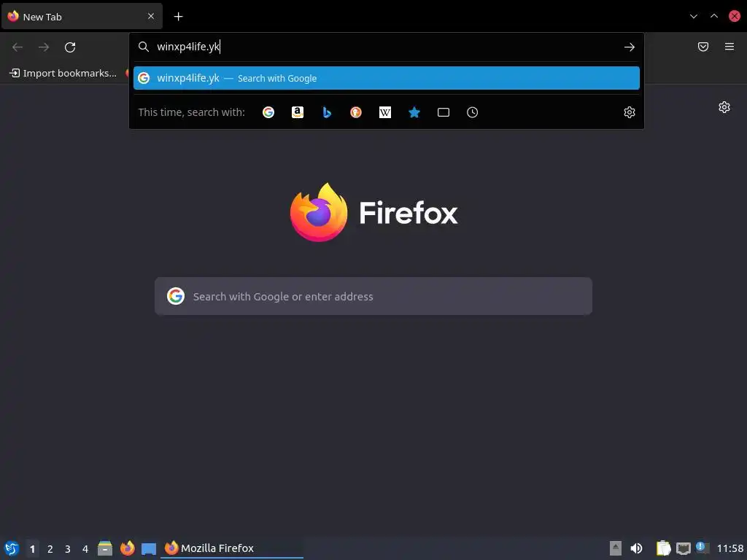Launch Firefox from the taskbar launcher
Viewport: 747px width, 560px height.
(x=127, y=548)
